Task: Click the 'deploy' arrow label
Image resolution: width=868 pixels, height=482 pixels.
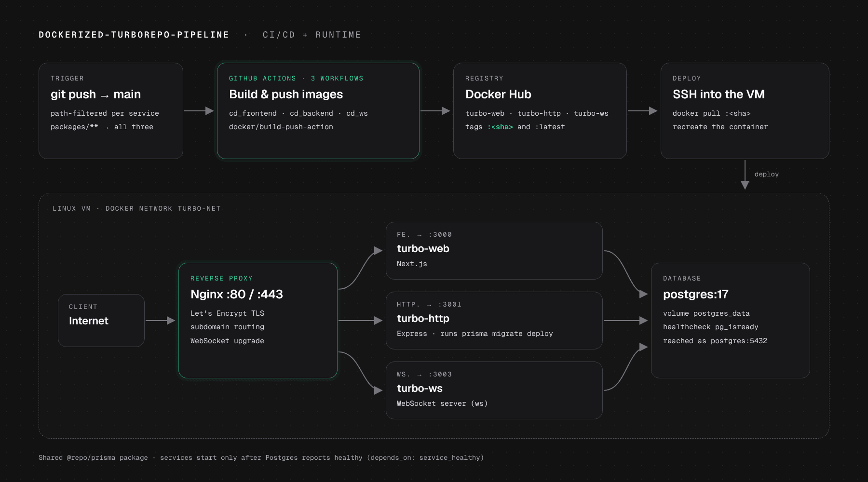Action: point(767,174)
